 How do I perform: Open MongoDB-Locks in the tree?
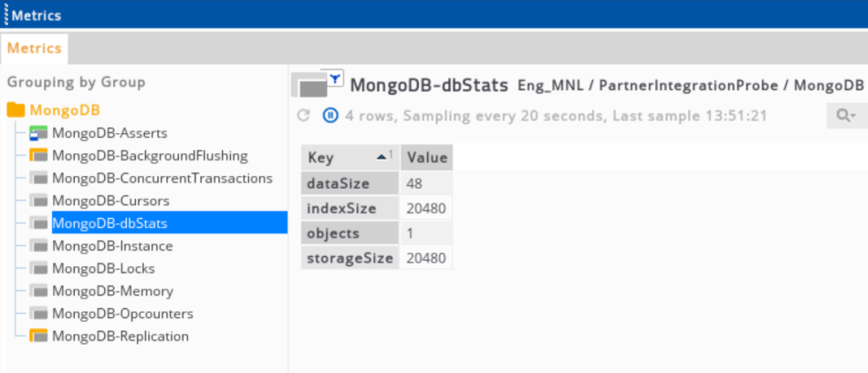tap(103, 269)
